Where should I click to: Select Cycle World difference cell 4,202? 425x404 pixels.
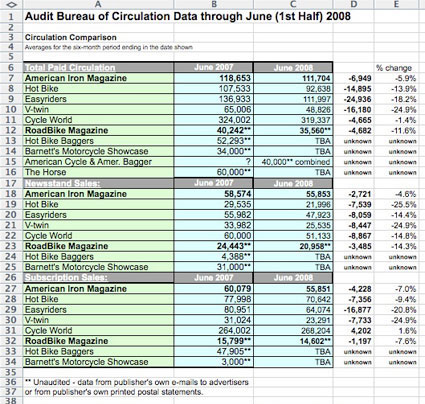(354, 331)
